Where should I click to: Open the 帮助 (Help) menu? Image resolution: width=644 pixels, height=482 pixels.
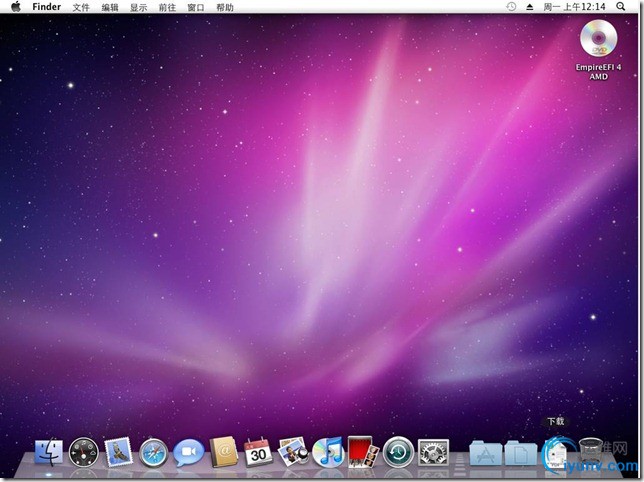(225, 7)
